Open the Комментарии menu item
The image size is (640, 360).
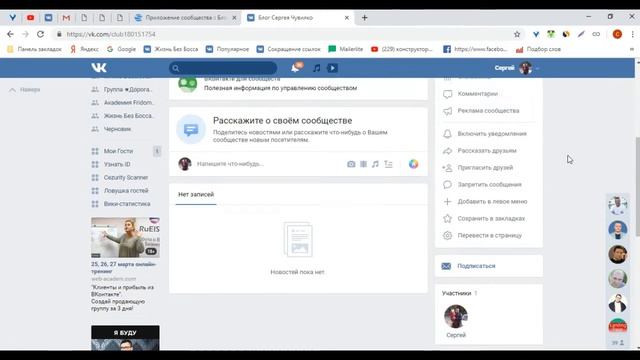pos(478,94)
